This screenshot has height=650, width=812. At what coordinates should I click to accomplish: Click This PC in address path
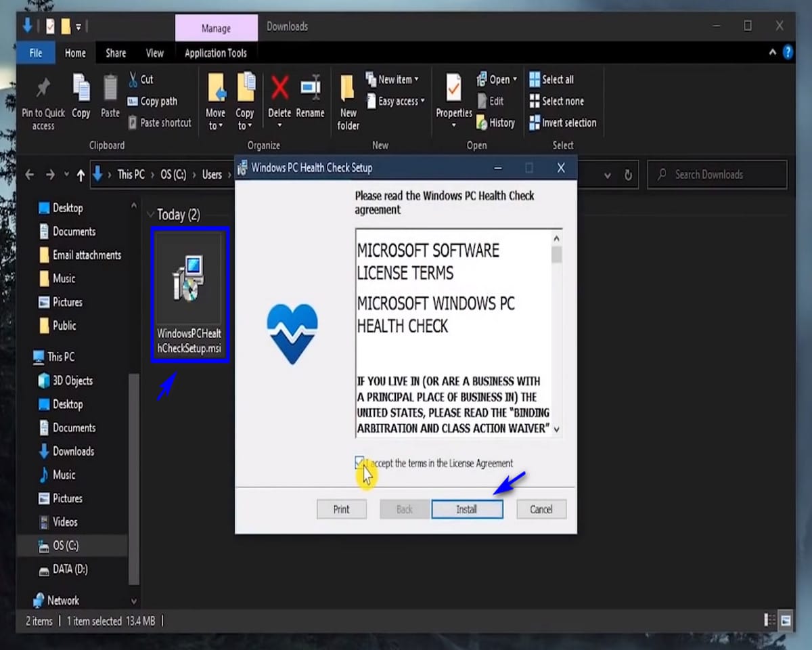(131, 175)
